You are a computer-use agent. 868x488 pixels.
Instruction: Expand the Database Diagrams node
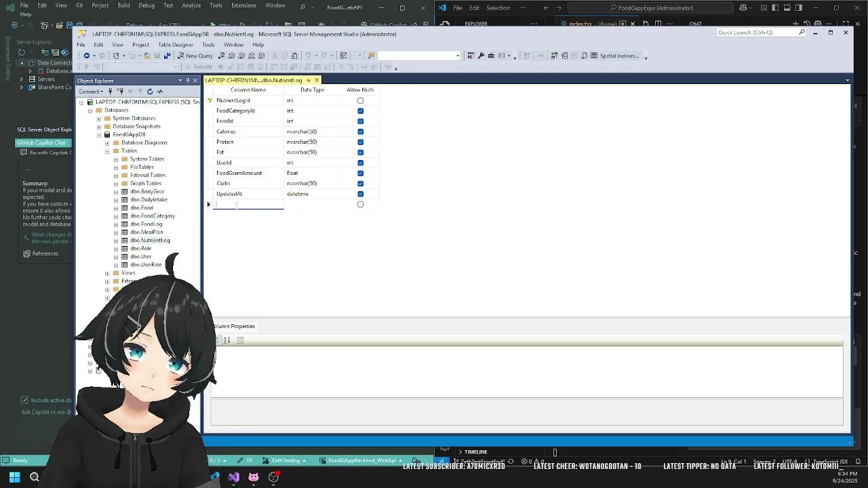click(x=107, y=143)
